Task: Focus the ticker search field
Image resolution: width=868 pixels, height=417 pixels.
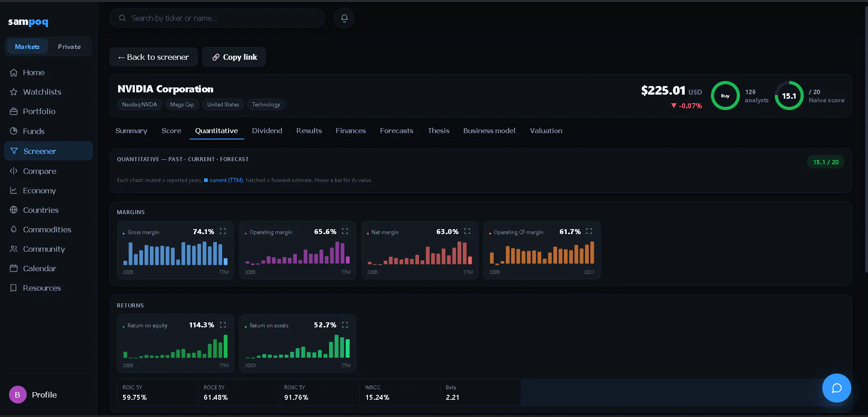Action: click(x=217, y=18)
